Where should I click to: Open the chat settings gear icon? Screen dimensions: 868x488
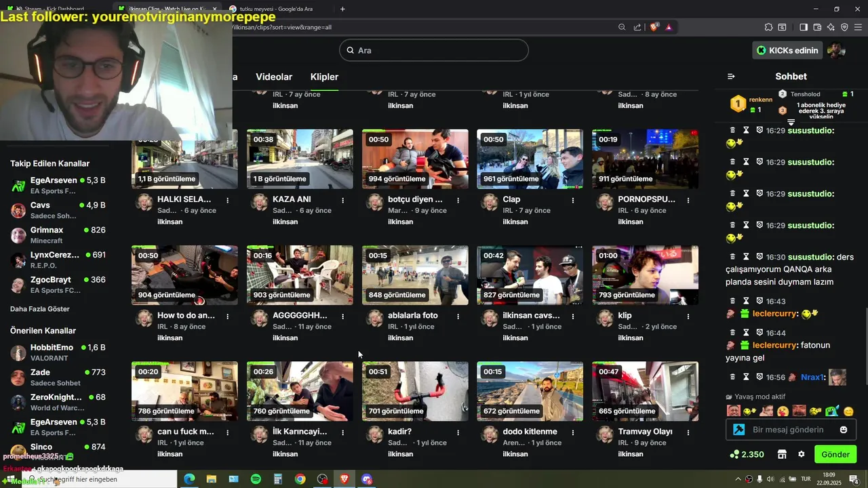pyautogui.click(x=801, y=454)
